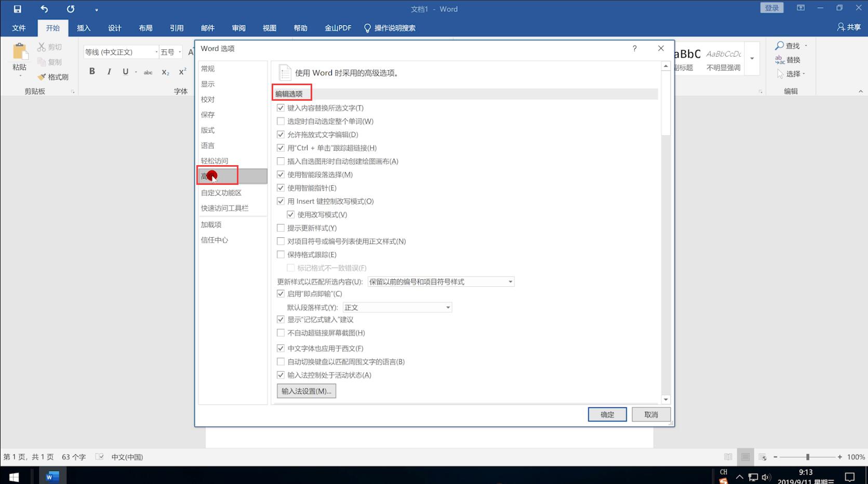Viewport: 868px width, 484px height.
Task: Select 显示 in Word Options sidebar
Action: click(233, 84)
